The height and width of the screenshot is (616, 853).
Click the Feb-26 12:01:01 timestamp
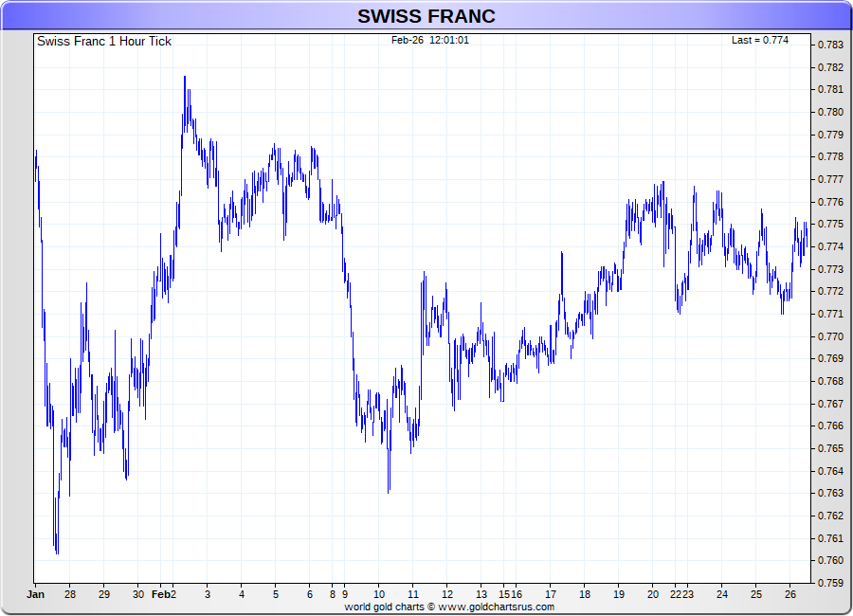[430, 40]
